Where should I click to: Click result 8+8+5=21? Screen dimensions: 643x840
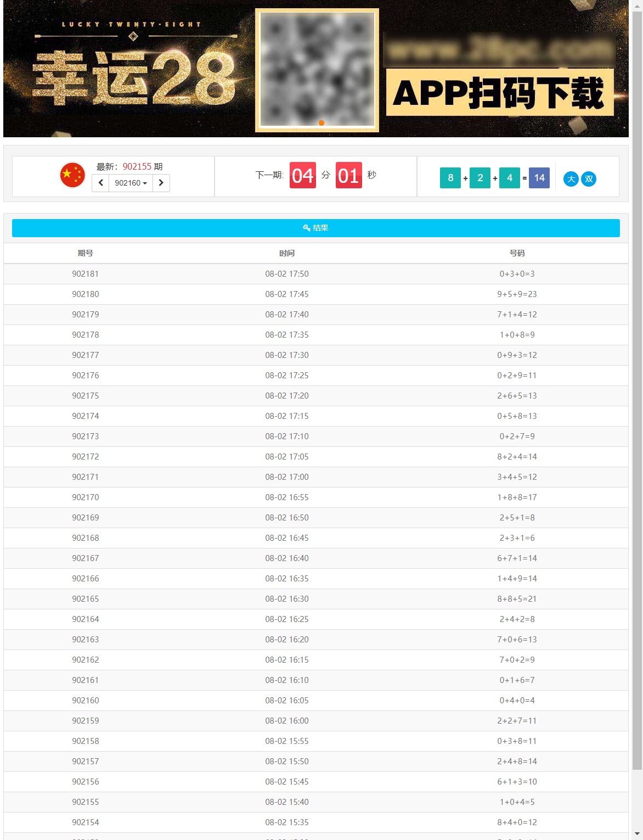pos(517,599)
